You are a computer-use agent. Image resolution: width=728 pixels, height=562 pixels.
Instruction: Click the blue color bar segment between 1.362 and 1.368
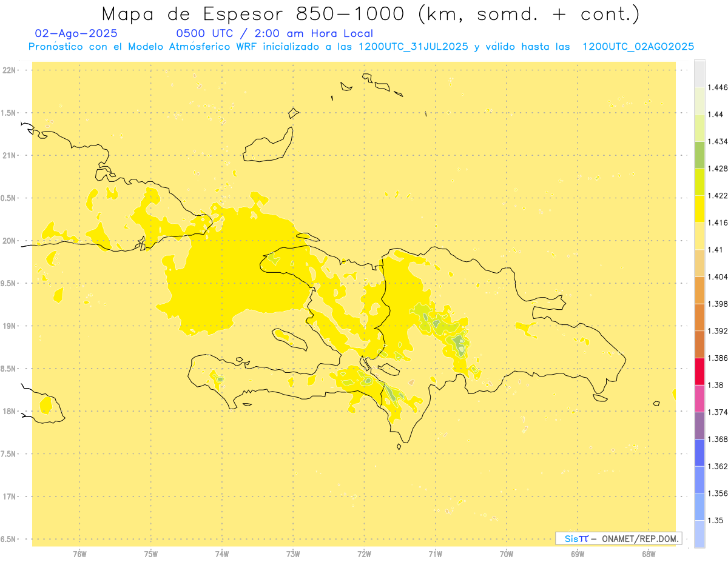699,452
